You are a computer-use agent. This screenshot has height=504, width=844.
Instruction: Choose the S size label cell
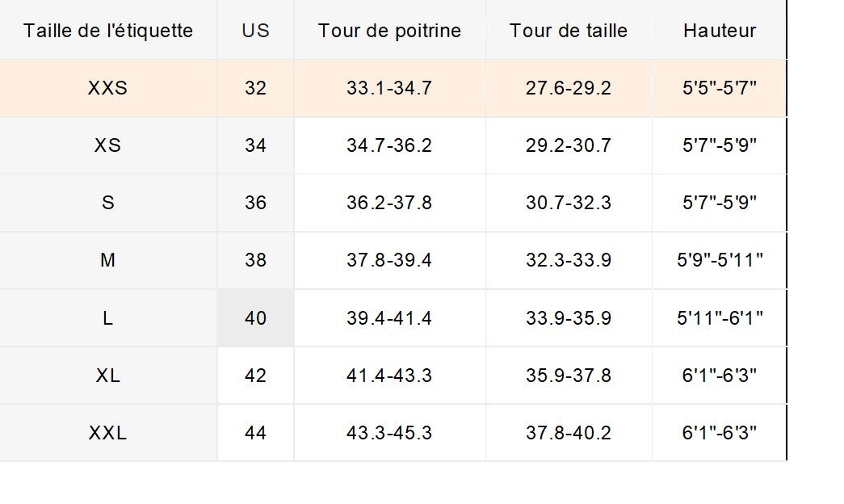tap(108, 203)
